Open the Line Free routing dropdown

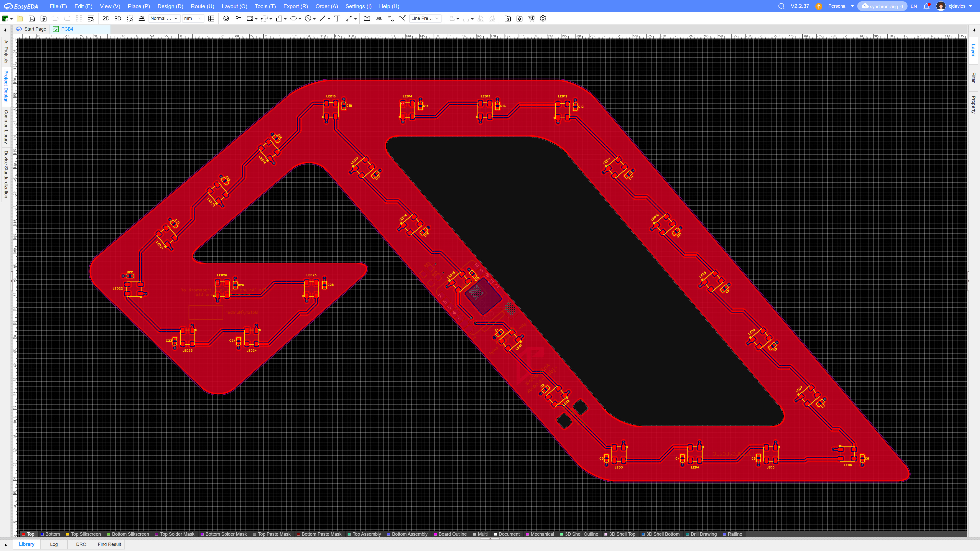pos(425,18)
